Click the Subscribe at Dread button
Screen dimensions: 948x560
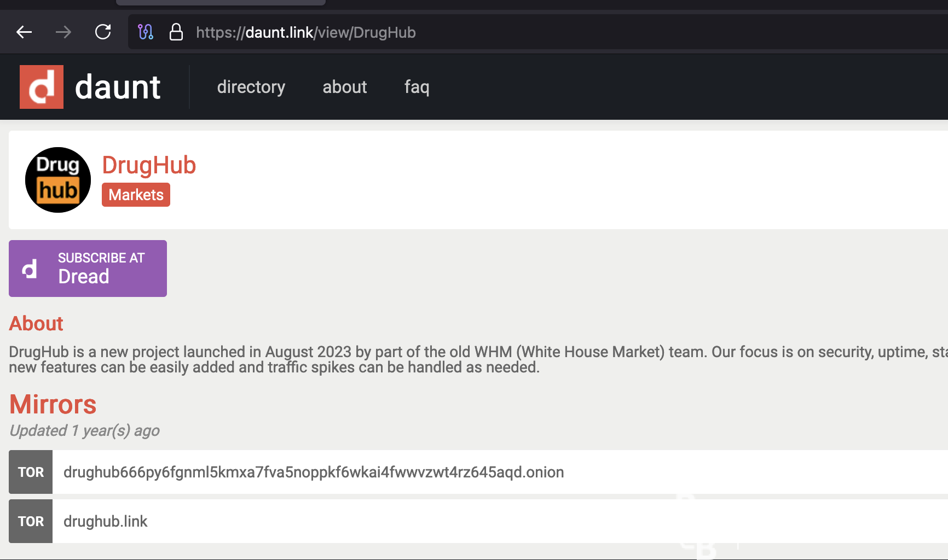[x=88, y=269]
